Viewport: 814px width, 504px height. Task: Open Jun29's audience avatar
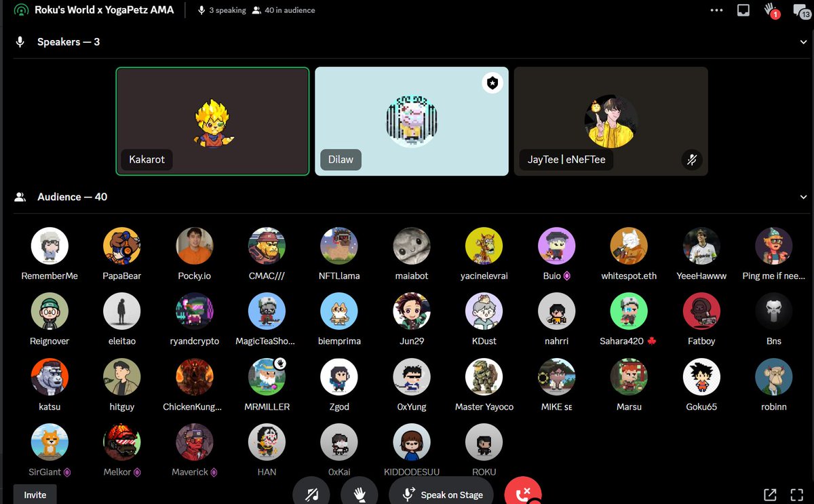pyautogui.click(x=412, y=311)
